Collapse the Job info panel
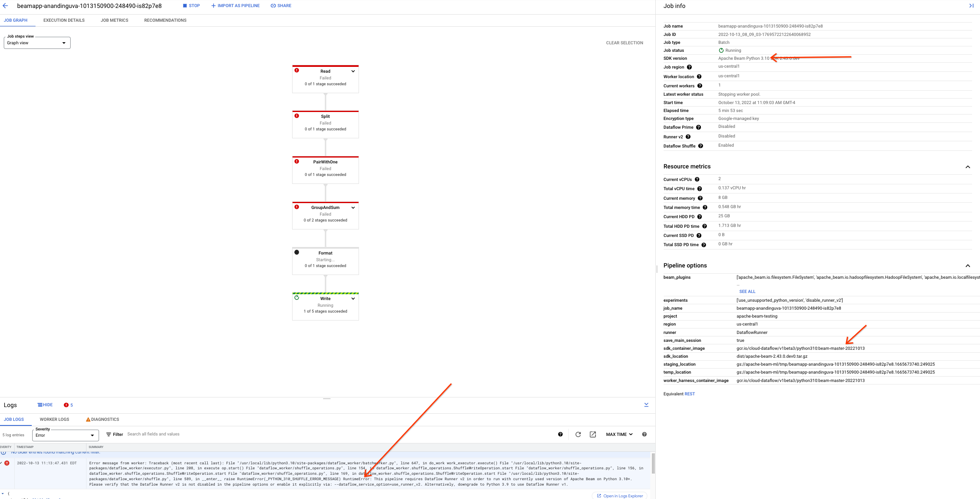 pyautogui.click(x=971, y=6)
